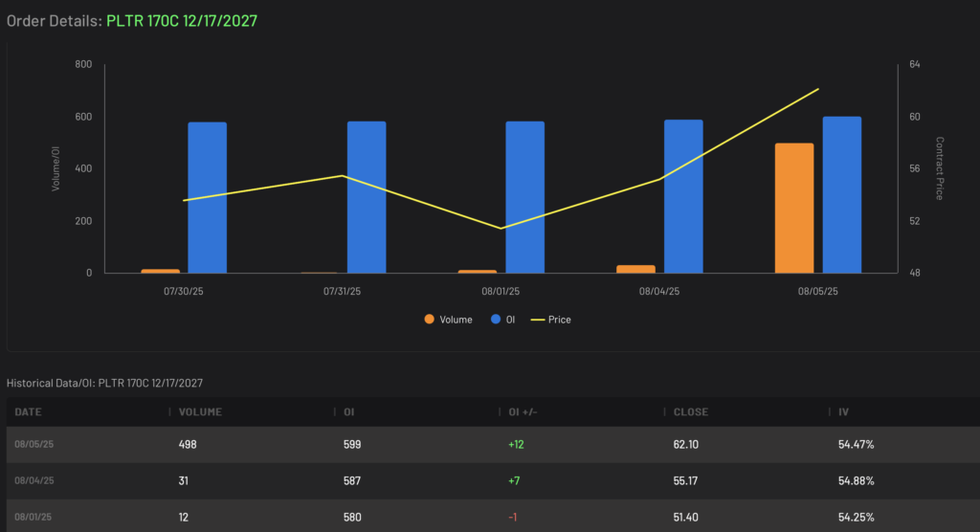Viewport: 980px width, 532px height.
Task: Sort table by DATE column header
Action: (x=28, y=412)
